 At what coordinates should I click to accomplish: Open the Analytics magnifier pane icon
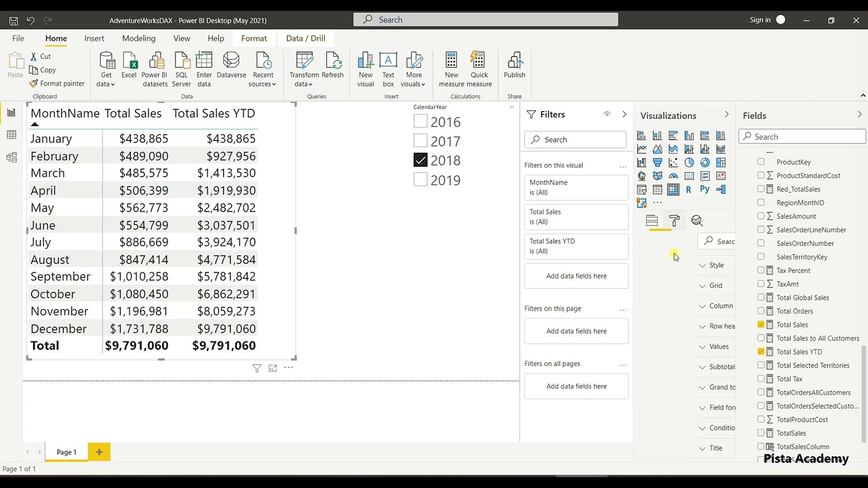pyautogui.click(x=697, y=221)
